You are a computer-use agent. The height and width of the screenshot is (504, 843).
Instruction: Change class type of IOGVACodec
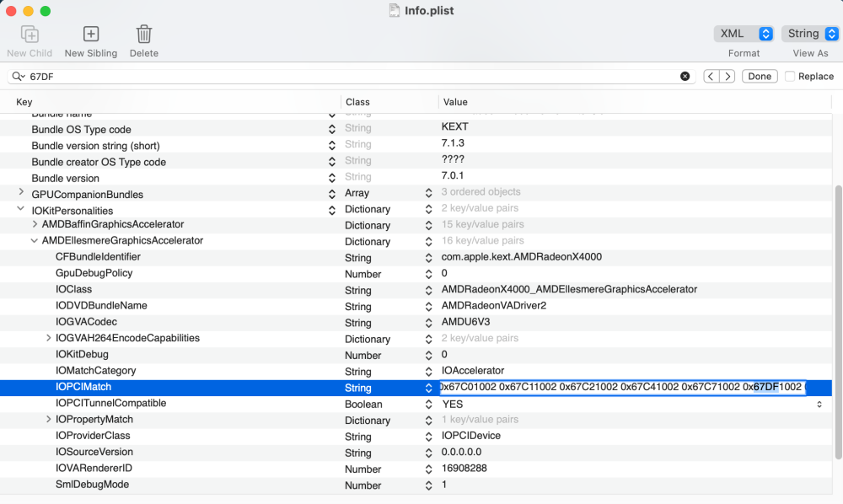428,323
